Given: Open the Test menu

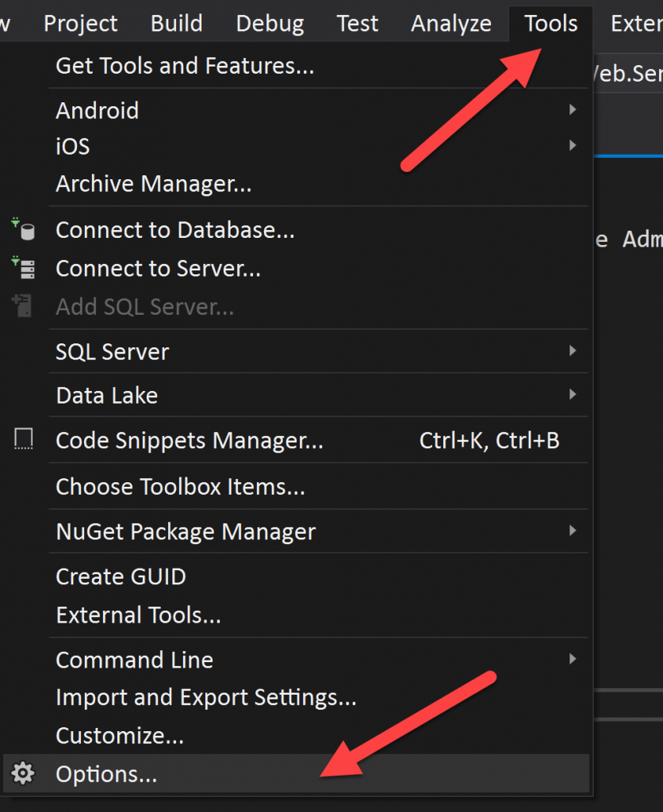Looking at the screenshot, I should point(358,24).
